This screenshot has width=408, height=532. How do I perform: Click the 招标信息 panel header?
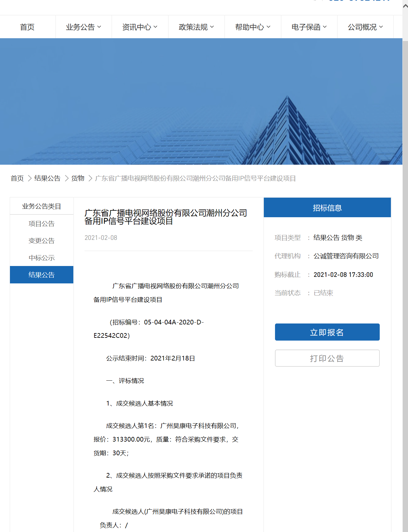(x=327, y=208)
